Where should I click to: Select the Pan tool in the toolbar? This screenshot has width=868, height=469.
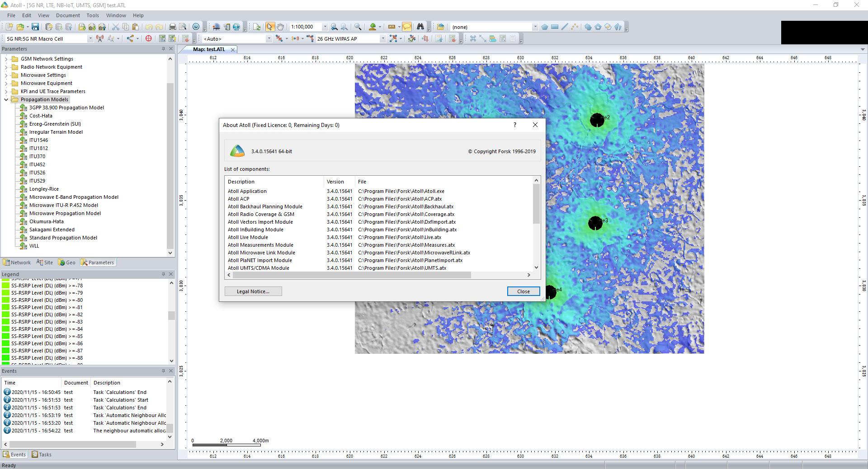280,28
